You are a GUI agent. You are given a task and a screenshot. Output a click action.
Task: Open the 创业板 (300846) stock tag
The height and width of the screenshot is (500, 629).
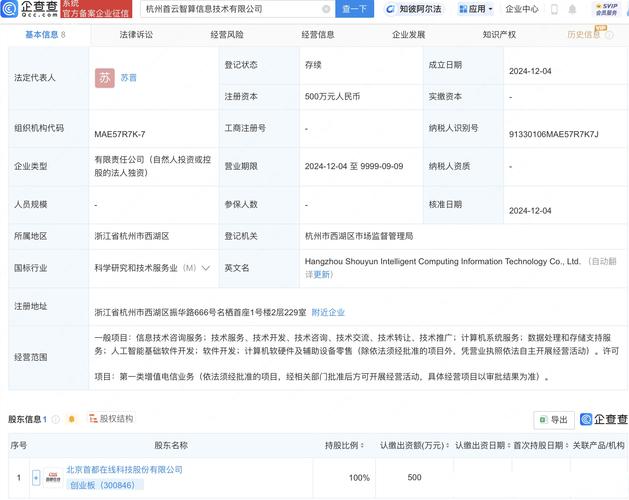point(103,485)
